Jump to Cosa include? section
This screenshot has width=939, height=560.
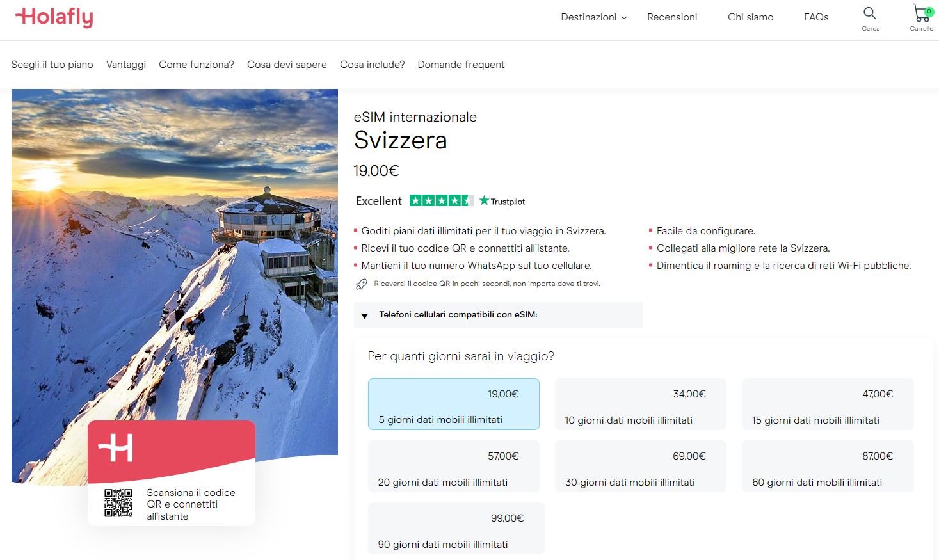372,65
